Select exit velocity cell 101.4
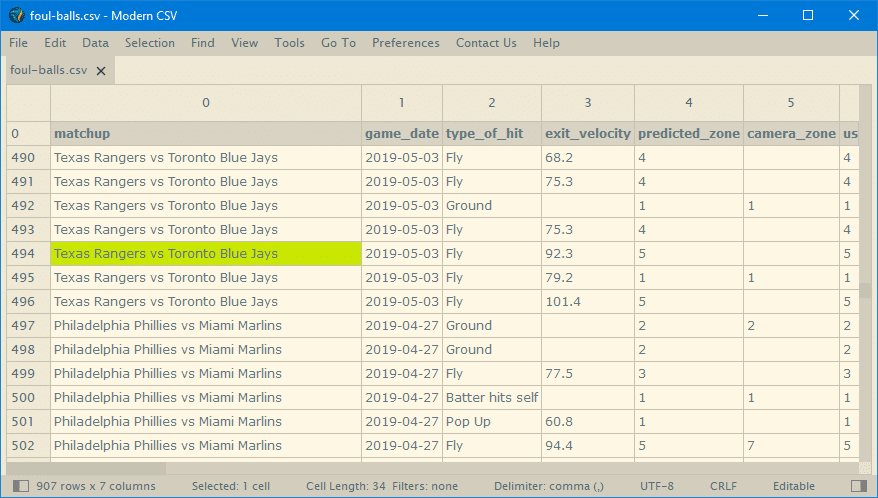Image resolution: width=878 pixels, height=498 pixels. pos(588,301)
